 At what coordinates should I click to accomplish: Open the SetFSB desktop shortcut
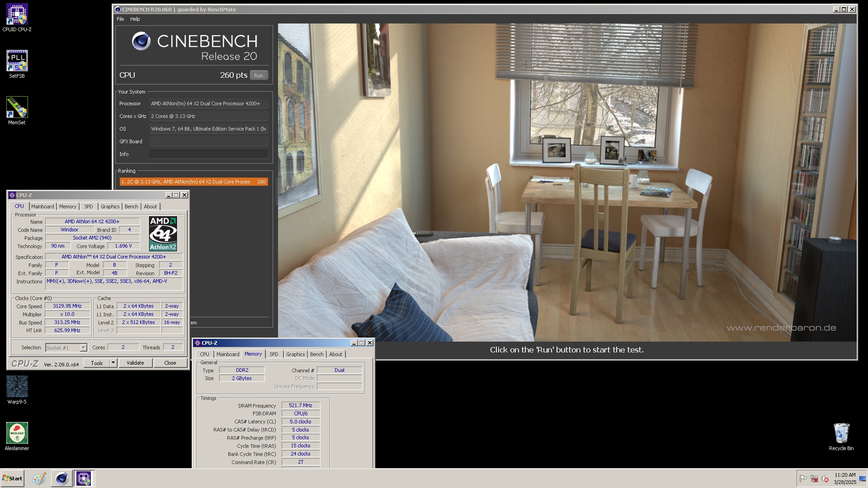tap(17, 64)
